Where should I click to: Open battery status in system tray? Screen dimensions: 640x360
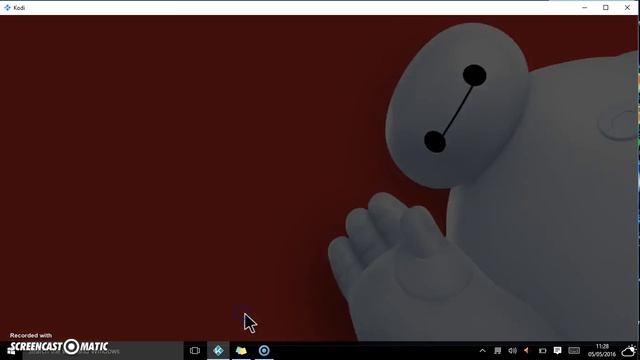point(542,351)
